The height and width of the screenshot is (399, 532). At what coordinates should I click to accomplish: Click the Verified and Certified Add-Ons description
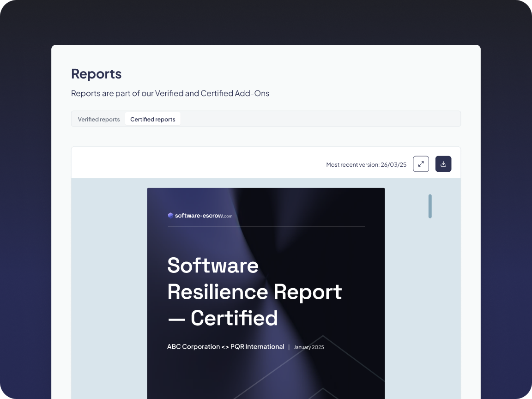point(170,93)
